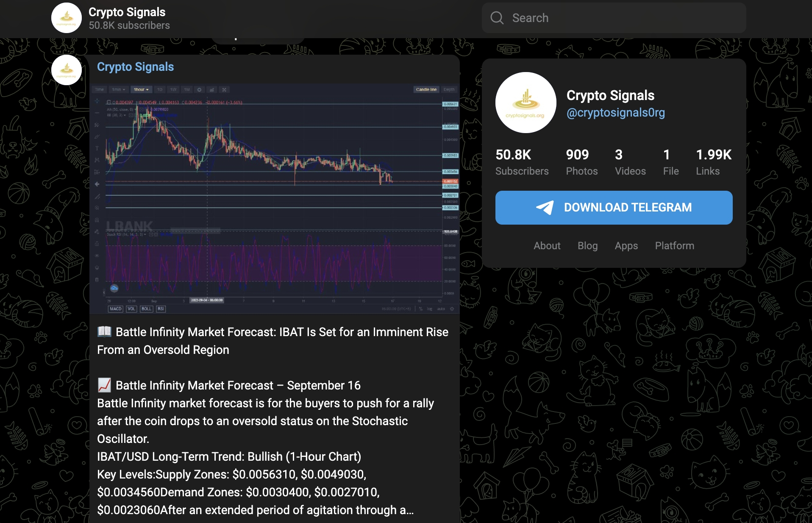This screenshot has width=812, height=523.
Task: Select the 909 Photos counter
Action: tap(581, 162)
